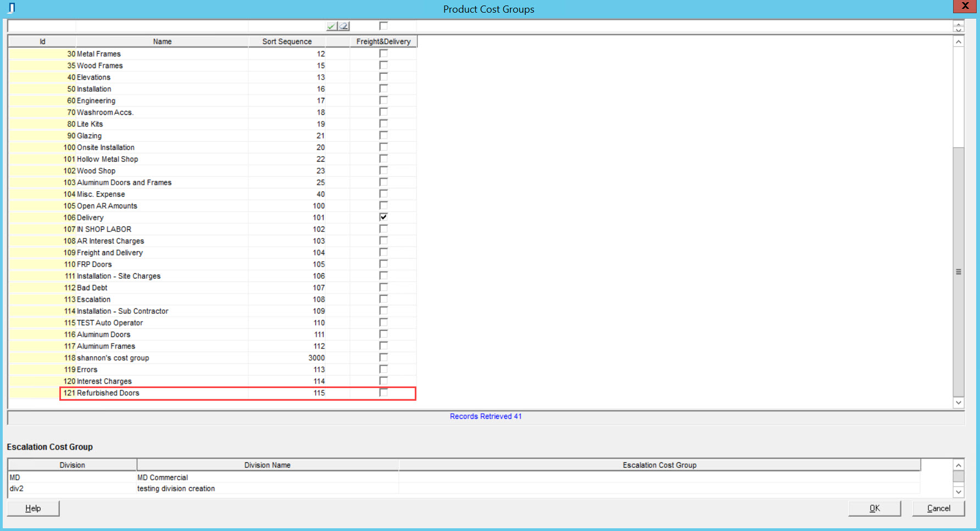Viewport: 980px width, 531px height.
Task: Click the Division column header
Action: 72,465
